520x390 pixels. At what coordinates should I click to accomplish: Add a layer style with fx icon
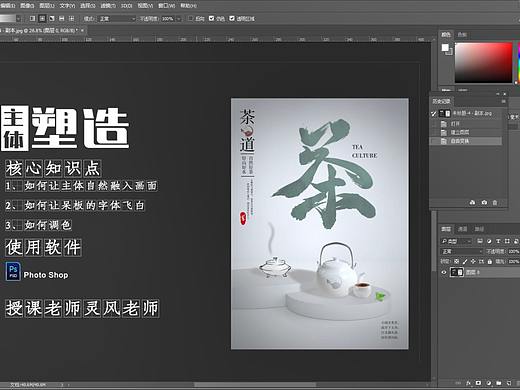468,383
